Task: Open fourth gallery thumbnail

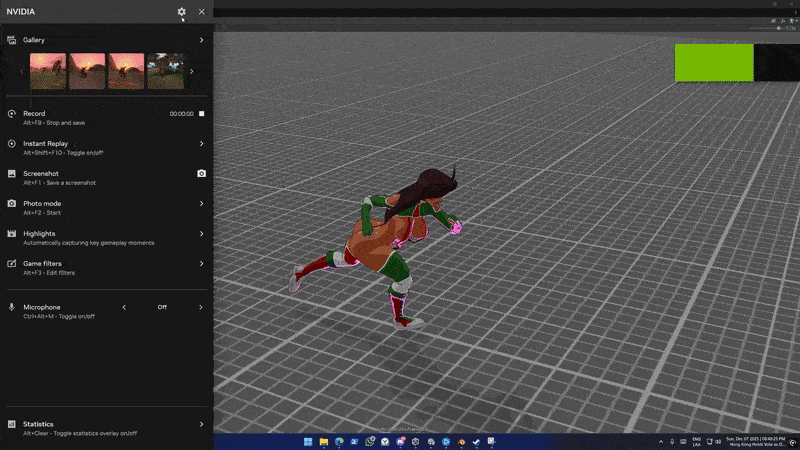Action: pos(165,71)
